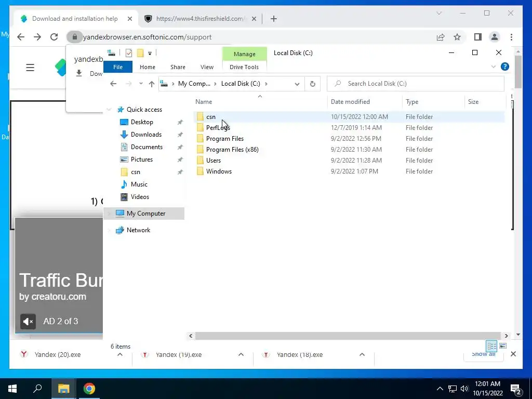Refresh the Local Disk (C:) view

(312, 84)
